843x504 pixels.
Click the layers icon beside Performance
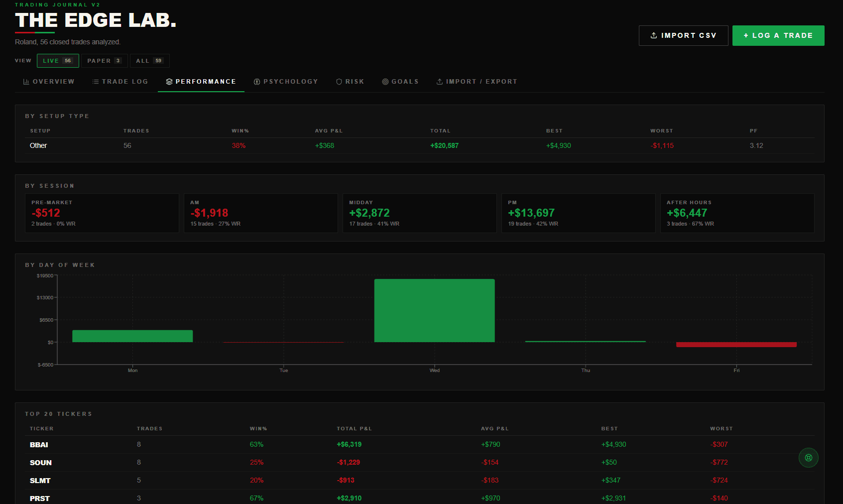pos(169,82)
